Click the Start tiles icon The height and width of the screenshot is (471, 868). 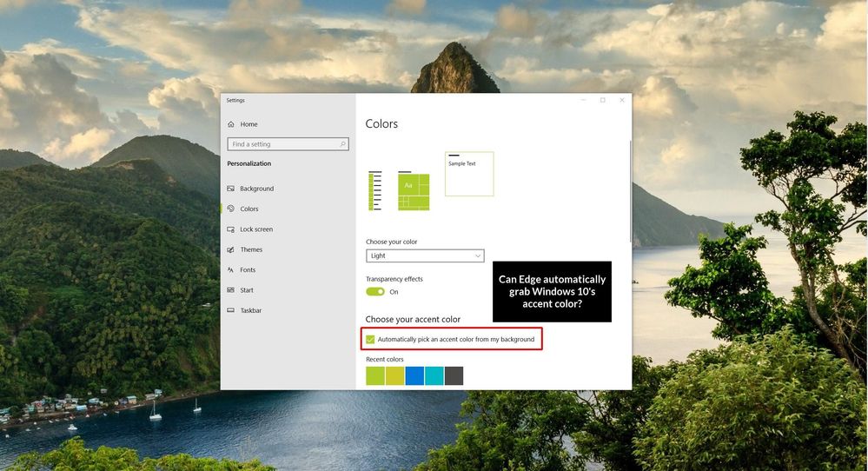(x=231, y=290)
